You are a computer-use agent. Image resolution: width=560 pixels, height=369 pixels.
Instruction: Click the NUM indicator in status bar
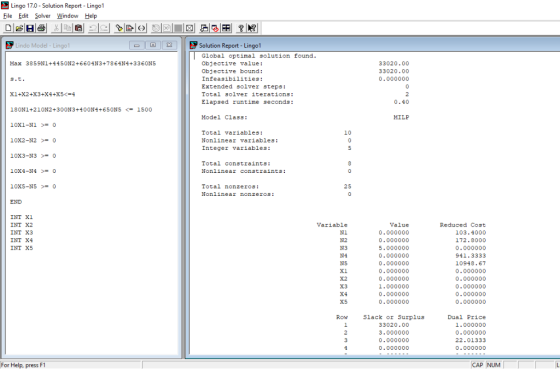click(x=494, y=365)
